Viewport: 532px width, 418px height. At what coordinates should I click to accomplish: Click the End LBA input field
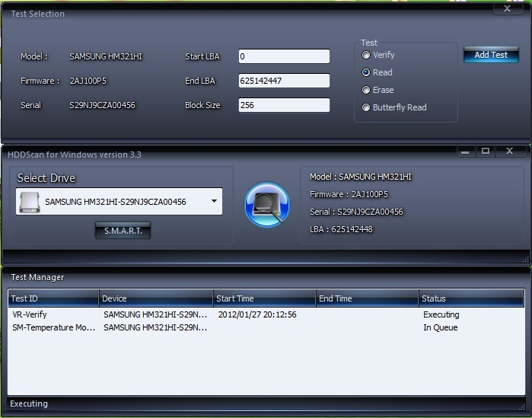(284, 81)
